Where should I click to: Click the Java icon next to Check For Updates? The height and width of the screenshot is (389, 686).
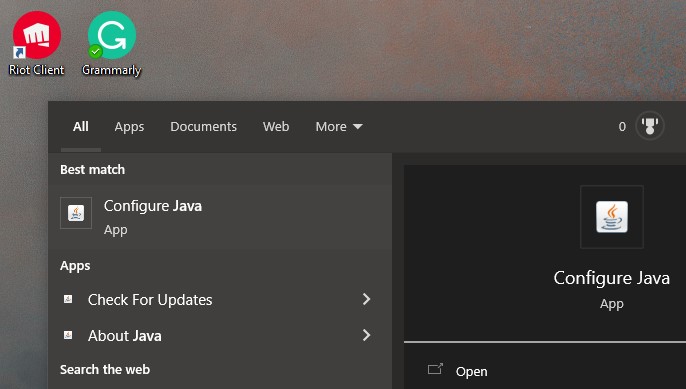click(x=68, y=299)
